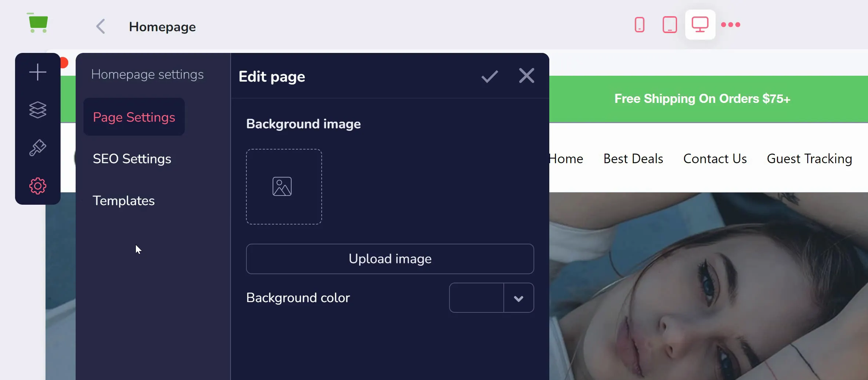Click the Homepage title text
The width and height of the screenshot is (868, 380).
[162, 27]
